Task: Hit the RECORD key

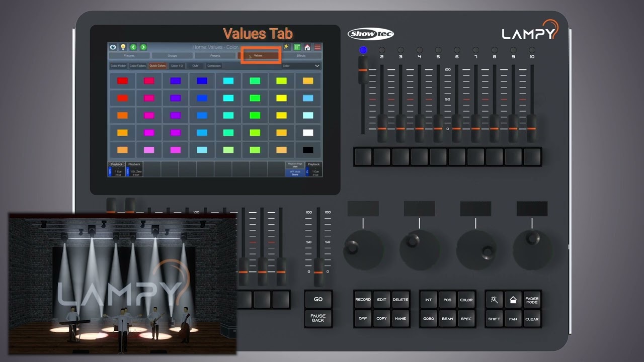Action: [x=363, y=300]
